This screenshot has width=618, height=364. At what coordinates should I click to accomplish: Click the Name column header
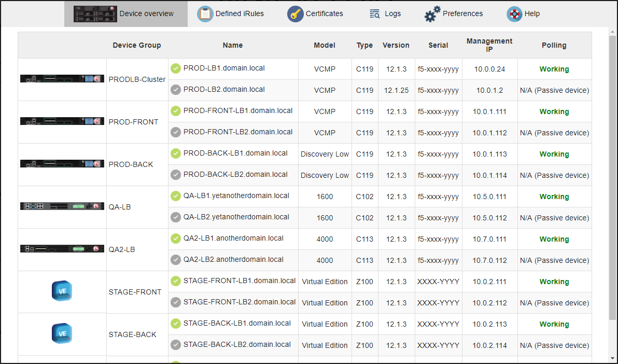pyautogui.click(x=233, y=45)
